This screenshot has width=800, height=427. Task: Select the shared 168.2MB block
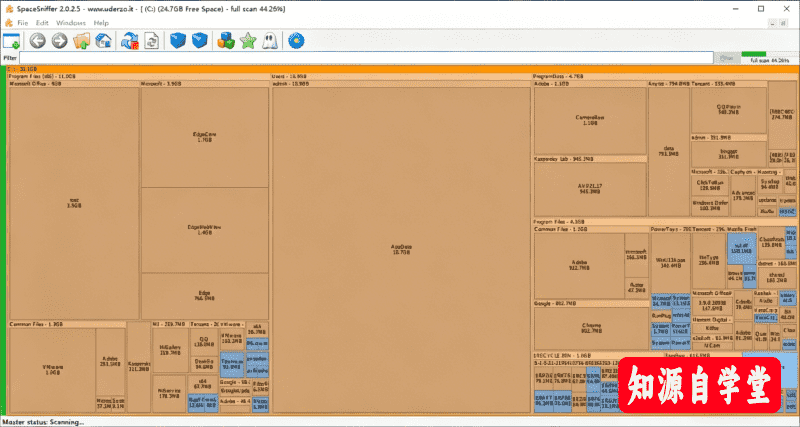777,278
